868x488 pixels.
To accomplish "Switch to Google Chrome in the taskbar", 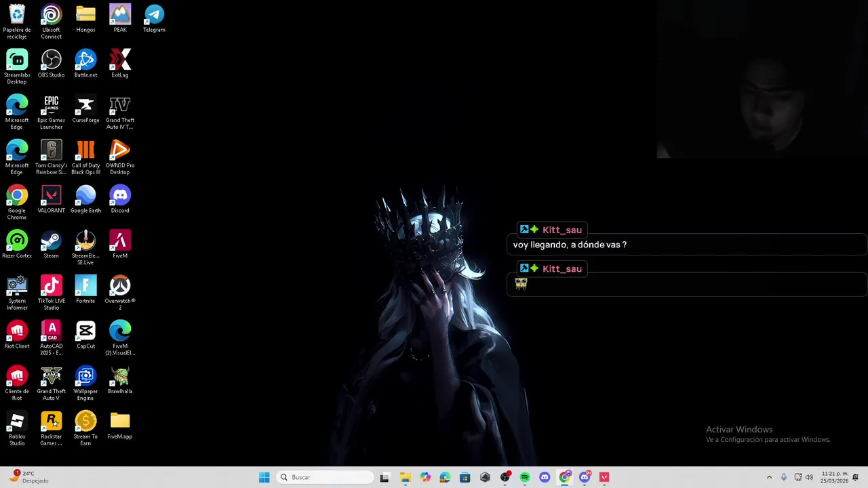I will [x=565, y=477].
